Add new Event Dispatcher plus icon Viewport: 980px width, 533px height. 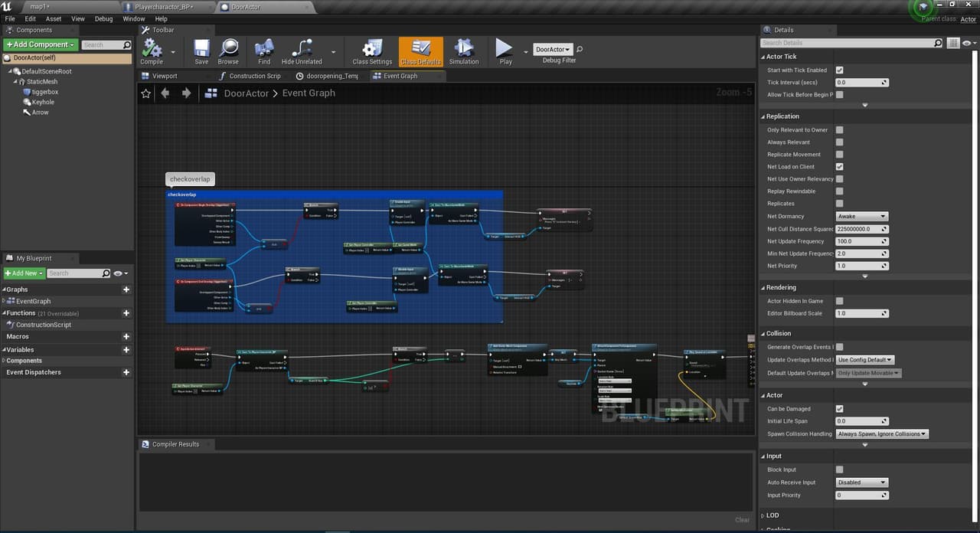pos(126,372)
